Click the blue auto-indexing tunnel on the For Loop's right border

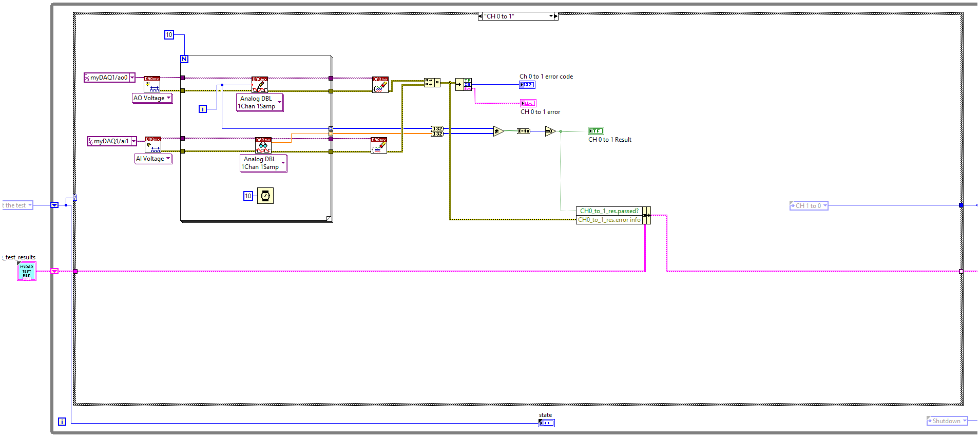[331, 128]
